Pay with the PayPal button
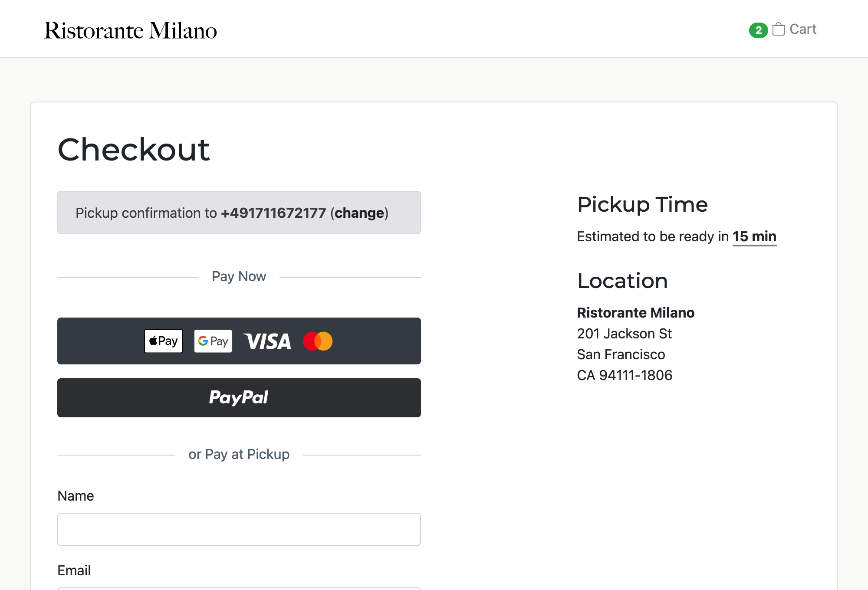 (239, 398)
